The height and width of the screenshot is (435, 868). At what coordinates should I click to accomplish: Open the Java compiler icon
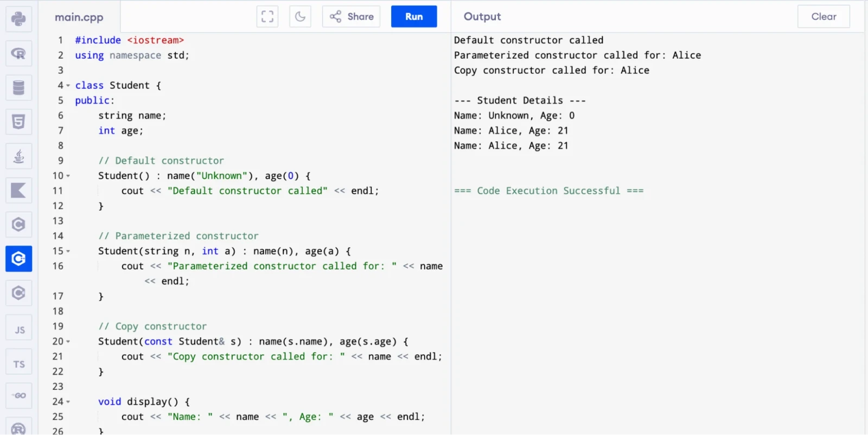tap(18, 156)
